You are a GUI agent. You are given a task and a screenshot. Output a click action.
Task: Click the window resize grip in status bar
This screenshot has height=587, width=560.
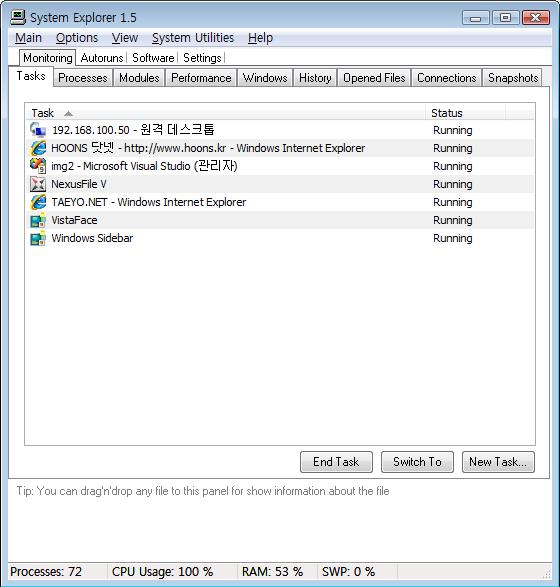546,574
